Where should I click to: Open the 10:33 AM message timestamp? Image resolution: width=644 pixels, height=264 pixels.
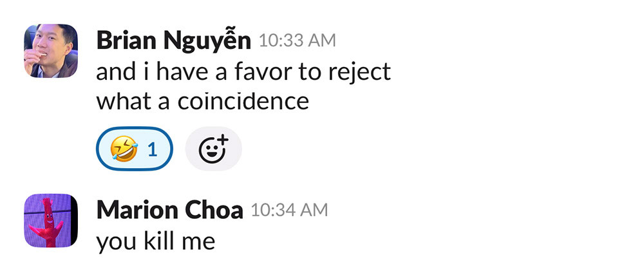coord(297,41)
